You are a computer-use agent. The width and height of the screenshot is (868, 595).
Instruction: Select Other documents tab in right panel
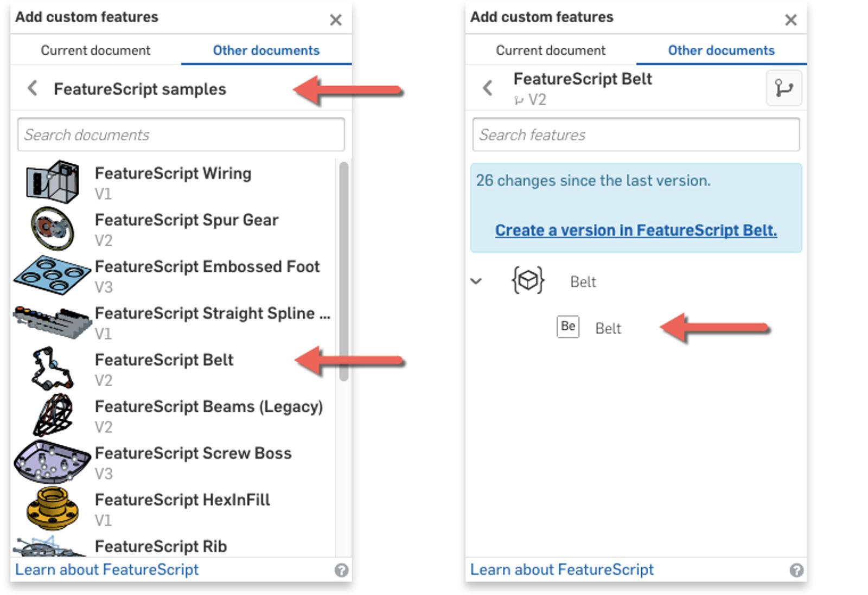[720, 50]
